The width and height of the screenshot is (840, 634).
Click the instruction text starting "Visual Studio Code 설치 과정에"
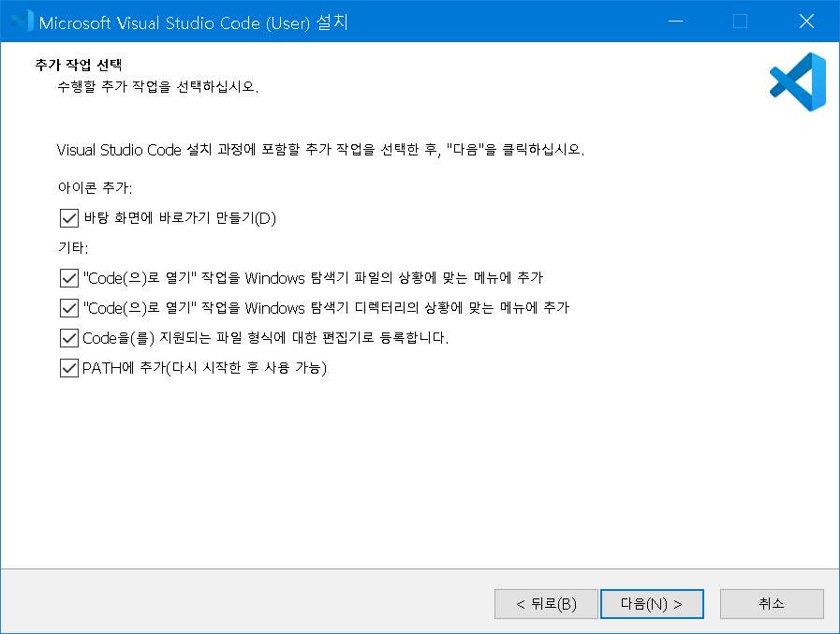point(320,150)
